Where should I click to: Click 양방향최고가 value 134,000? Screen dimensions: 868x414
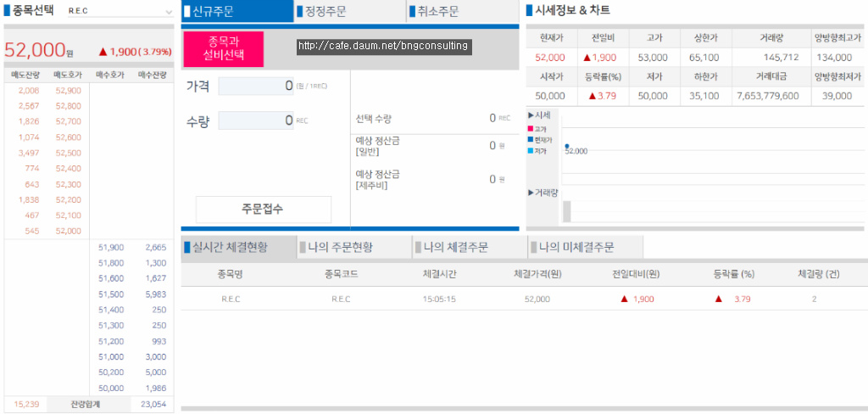pos(834,57)
